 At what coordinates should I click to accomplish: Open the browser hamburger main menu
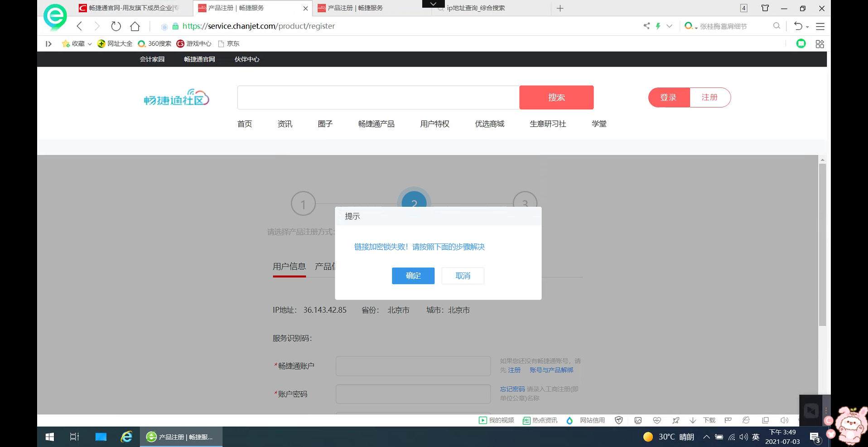pyautogui.click(x=820, y=26)
